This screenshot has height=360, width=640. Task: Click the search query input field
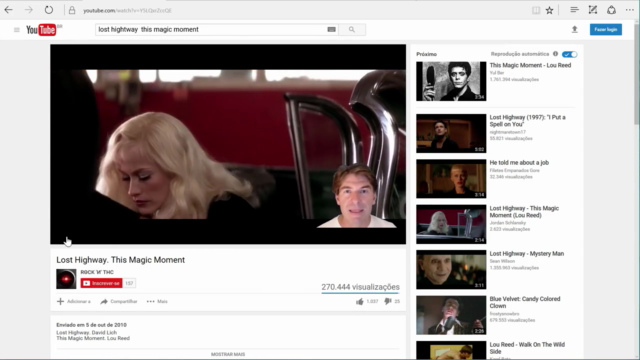pos(211,29)
